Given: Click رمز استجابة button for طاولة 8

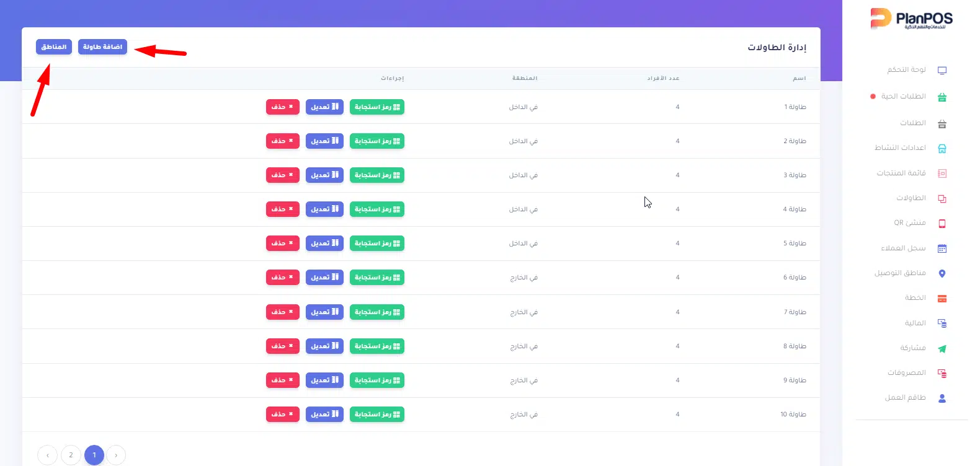Looking at the screenshot, I should pyautogui.click(x=377, y=346).
